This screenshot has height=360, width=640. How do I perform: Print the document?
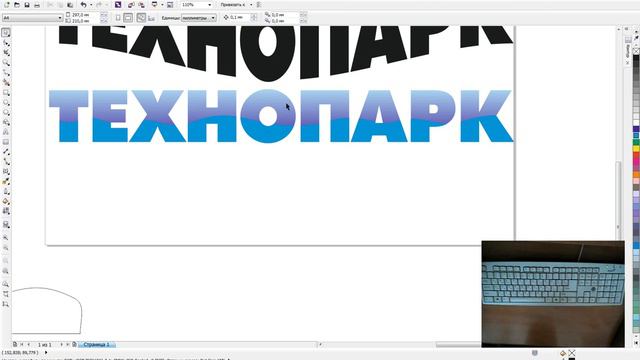click(x=37, y=5)
